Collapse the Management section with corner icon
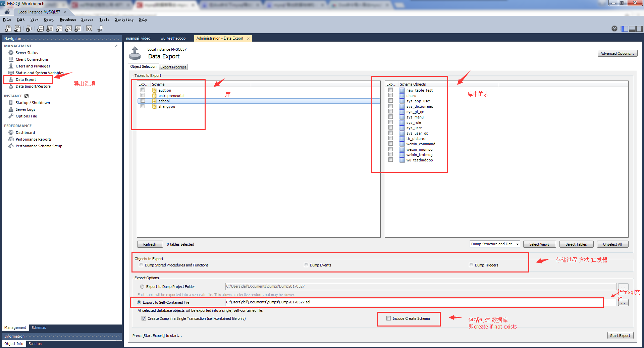 tap(116, 46)
